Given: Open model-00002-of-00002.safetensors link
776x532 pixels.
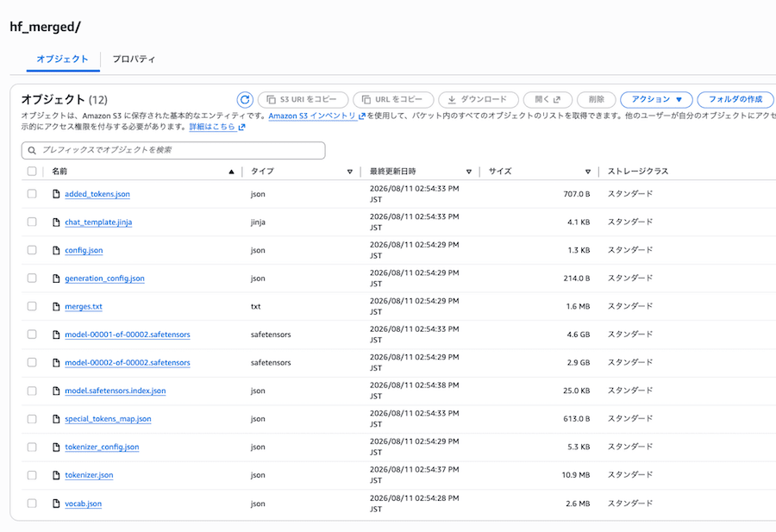Looking at the screenshot, I should coord(128,363).
